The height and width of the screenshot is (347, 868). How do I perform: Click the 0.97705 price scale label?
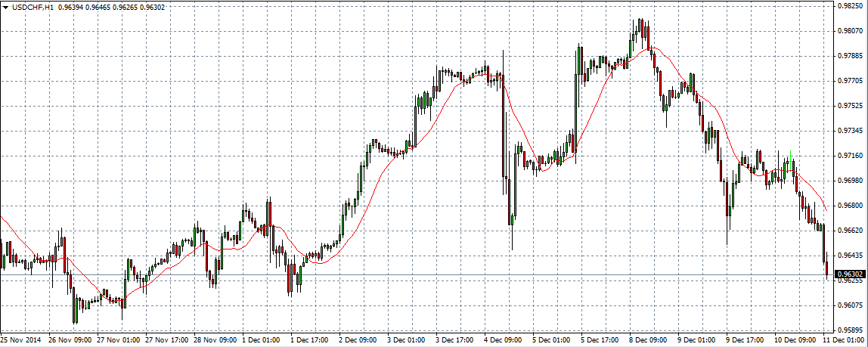(x=850, y=80)
